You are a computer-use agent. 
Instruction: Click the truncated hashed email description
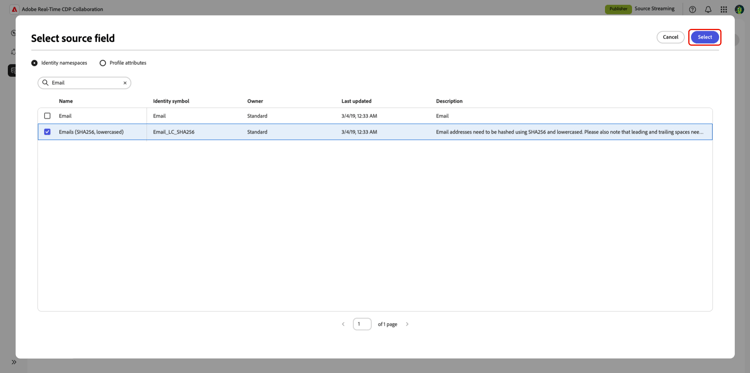(x=570, y=132)
